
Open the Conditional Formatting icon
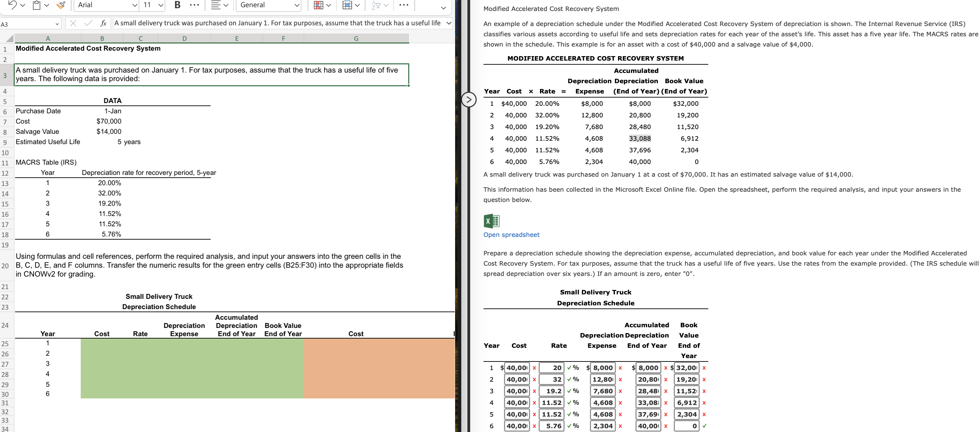(x=319, y=5)
